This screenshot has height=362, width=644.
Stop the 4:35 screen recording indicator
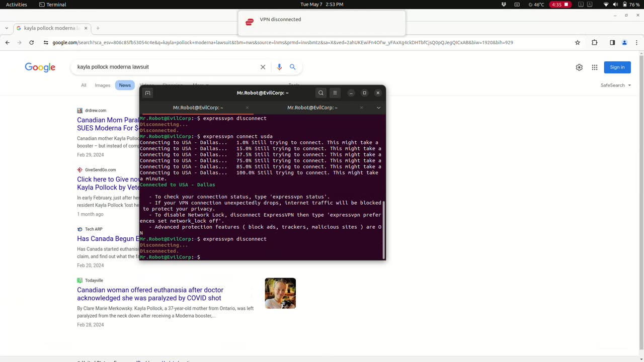pyautogui.click(x=560, y=5)
